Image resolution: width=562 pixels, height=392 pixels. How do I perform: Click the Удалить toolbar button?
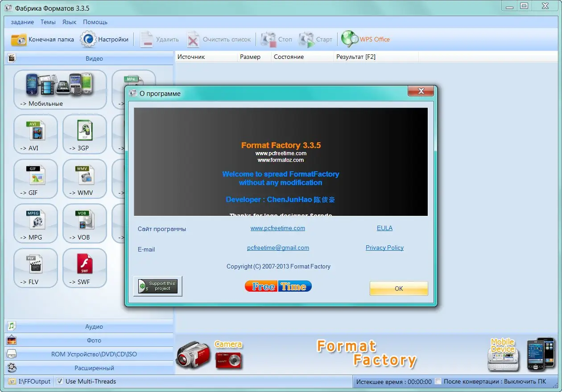tap(159, 39)
